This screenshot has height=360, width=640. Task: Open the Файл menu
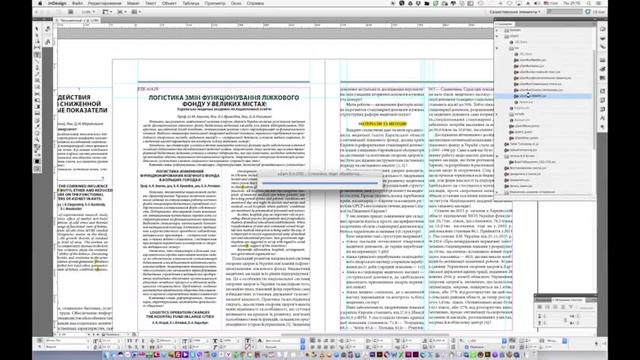[78, 3]
